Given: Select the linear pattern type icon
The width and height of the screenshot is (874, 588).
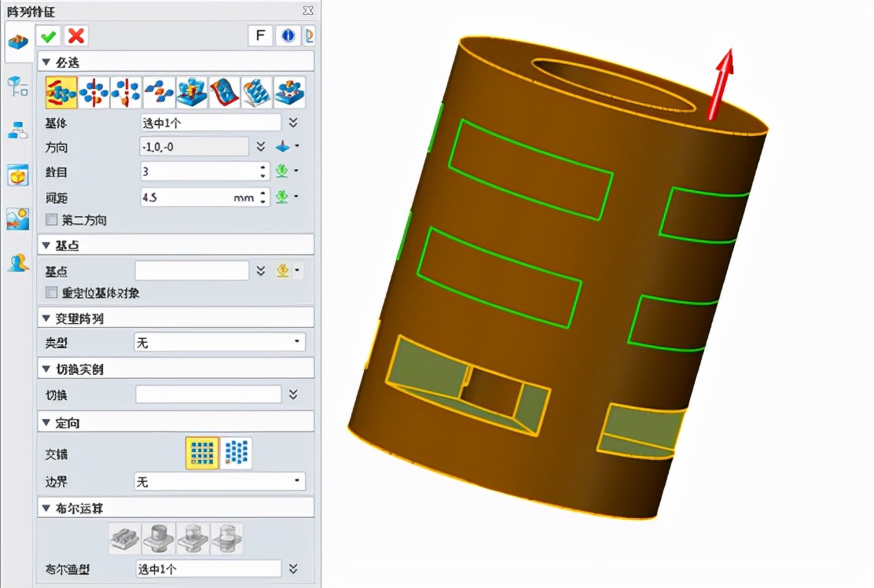Looking at the screenshot, I should (61, 93).
